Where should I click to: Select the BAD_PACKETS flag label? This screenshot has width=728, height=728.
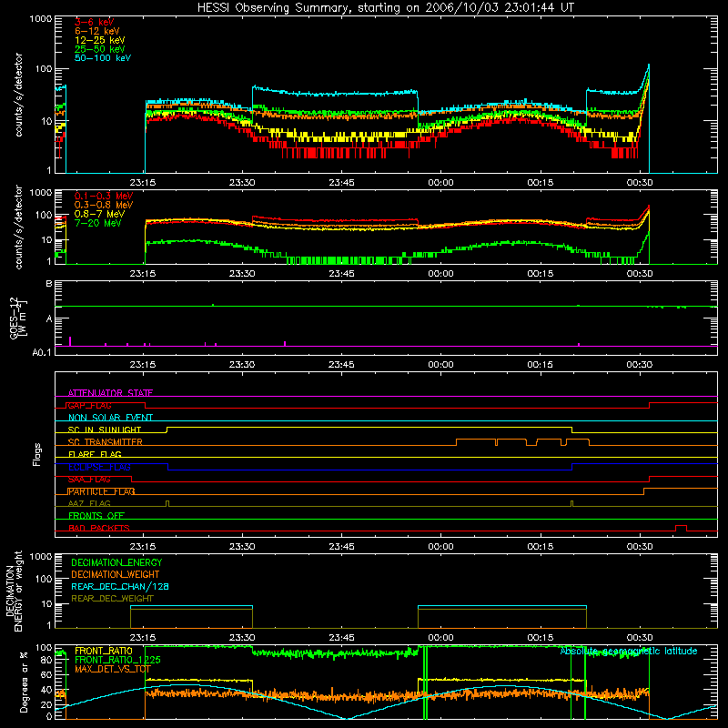(99, 528)
